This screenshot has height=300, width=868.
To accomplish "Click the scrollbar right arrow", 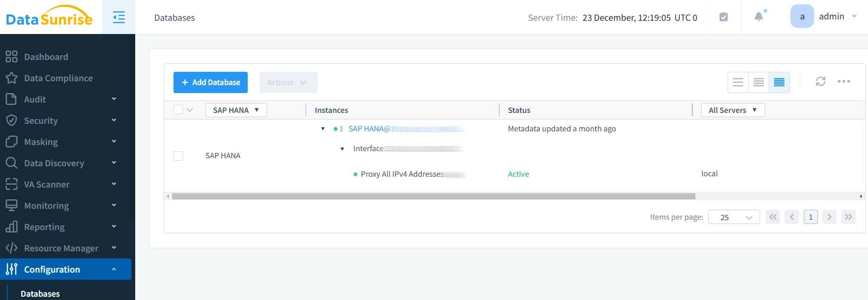I will pyautogui.click(x=861, y=196).
